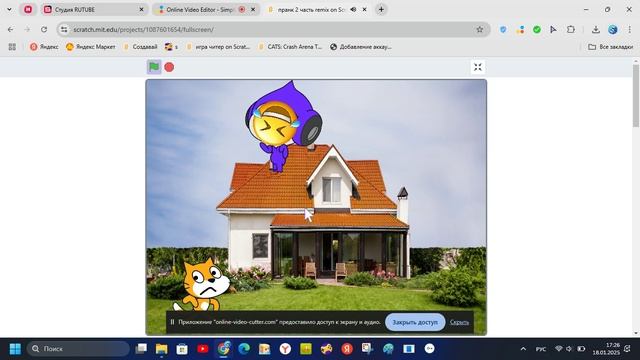Switch to the "Online Video Editor" tab
The image size is (640, 360).
(200, 9)
